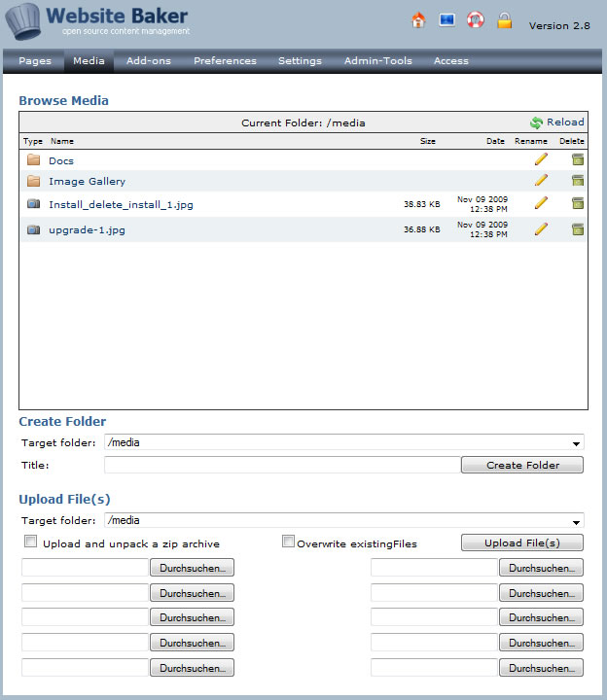
Task: Rename Image Gallery using pencil icon
Action: click(x=541, y=181)
